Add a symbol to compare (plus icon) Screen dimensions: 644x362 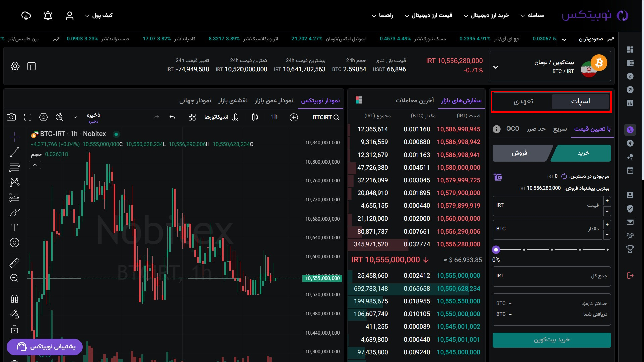(x=294, y=117)
